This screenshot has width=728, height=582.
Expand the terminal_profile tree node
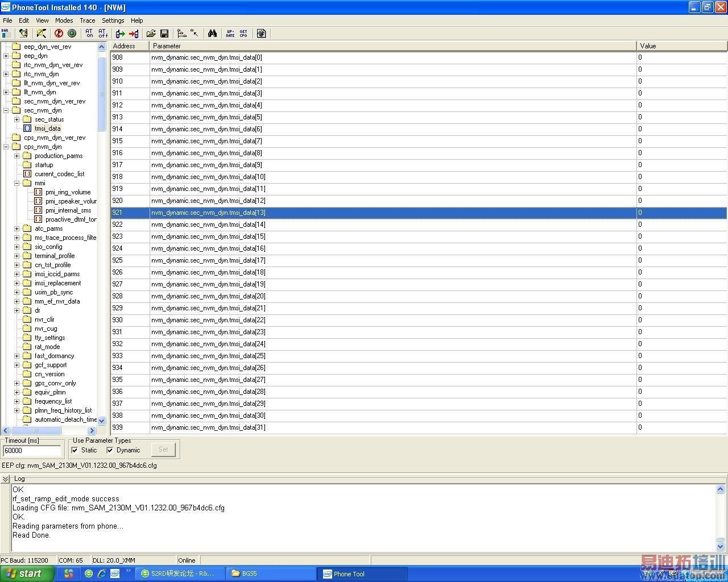coord(16,256)
